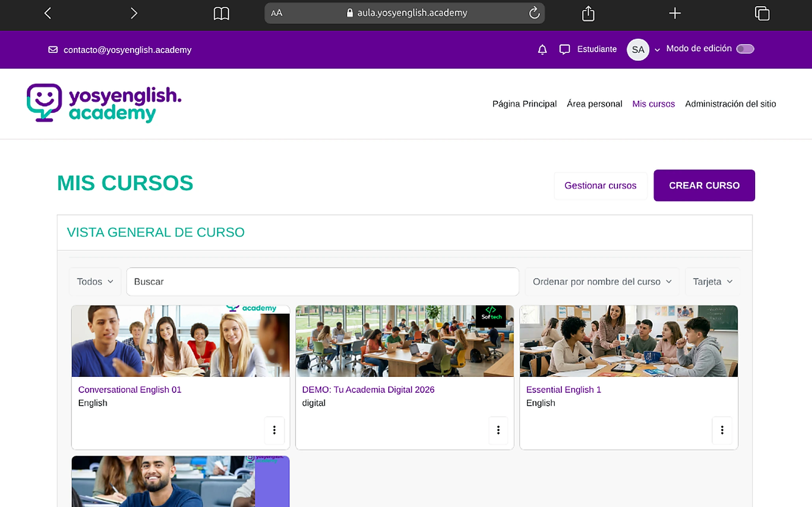Go to Página Principal
The height and width of the screenshot is (507, 812).
tap(524, 104)
